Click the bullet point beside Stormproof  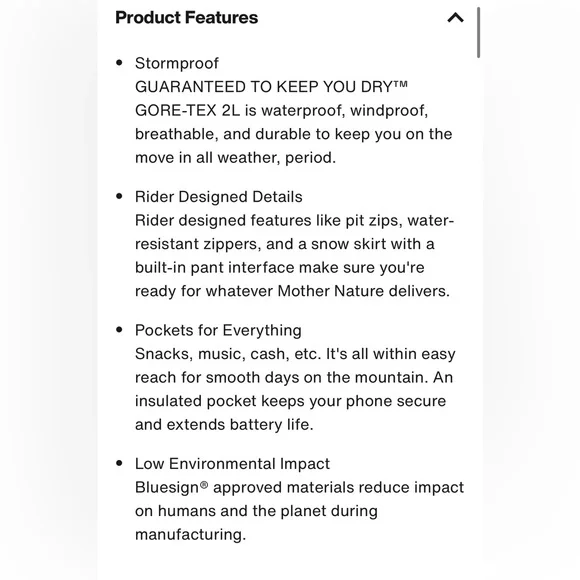(x=119, y=63)
